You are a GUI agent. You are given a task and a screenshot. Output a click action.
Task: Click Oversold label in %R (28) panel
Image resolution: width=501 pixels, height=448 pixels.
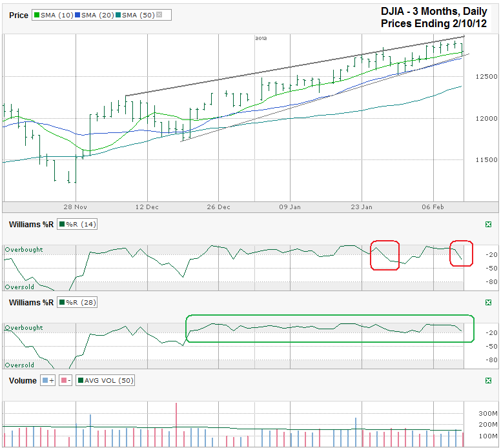[19, 365]
